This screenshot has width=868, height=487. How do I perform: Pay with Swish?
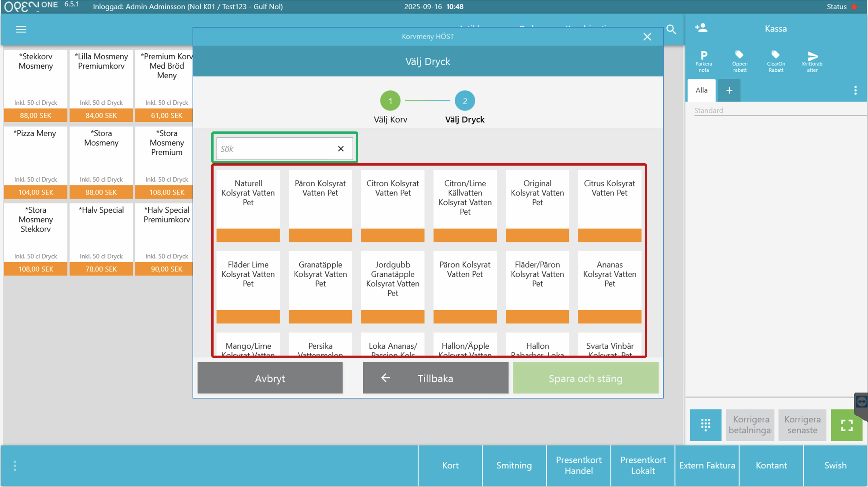(835, 465)
